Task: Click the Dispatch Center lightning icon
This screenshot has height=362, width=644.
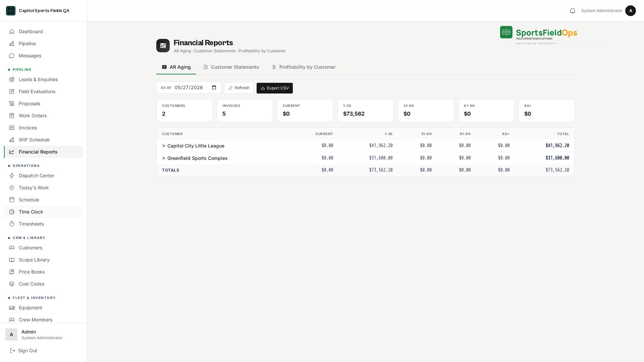Action: 12,176
